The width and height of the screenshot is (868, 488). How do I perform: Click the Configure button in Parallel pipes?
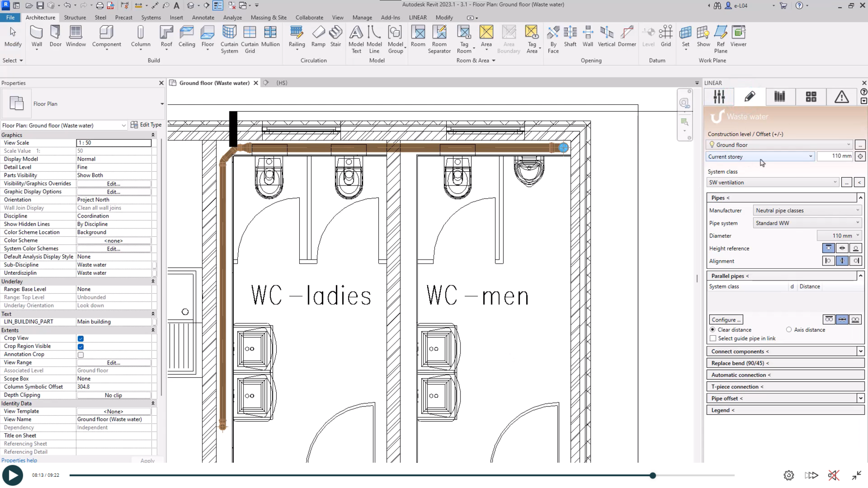click(x=726, y=320)
